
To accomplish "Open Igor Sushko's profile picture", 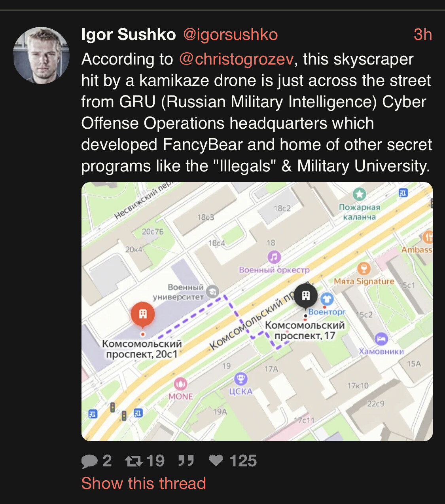I will click(x=41, y=55).
